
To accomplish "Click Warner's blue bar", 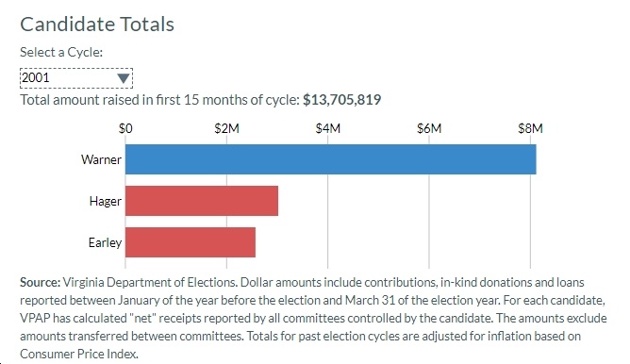I will click(x=331, y=159).
